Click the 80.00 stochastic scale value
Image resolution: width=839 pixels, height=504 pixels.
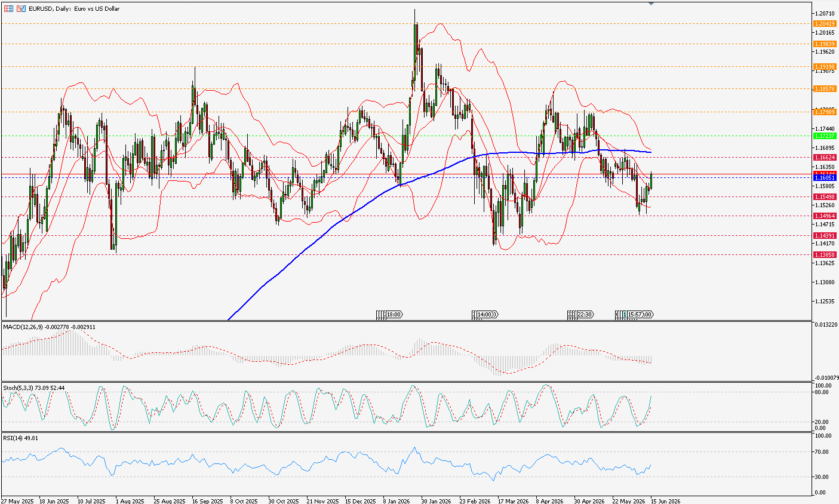tap(822, 392)
